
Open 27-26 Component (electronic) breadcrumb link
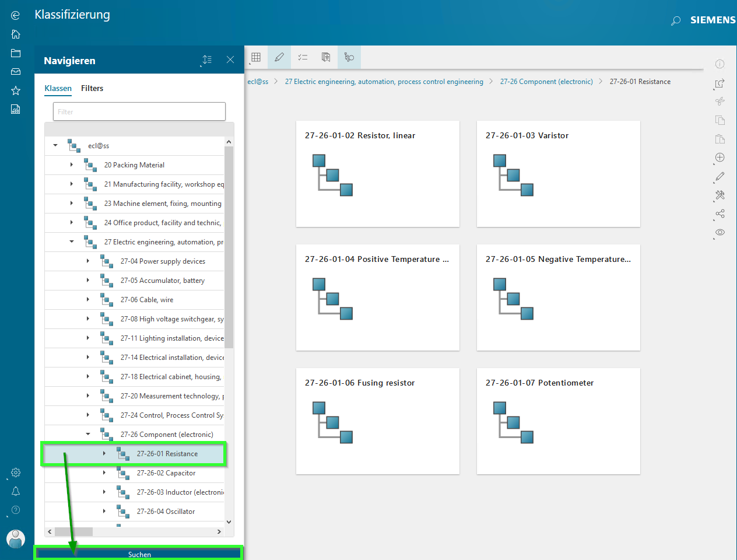546,82
